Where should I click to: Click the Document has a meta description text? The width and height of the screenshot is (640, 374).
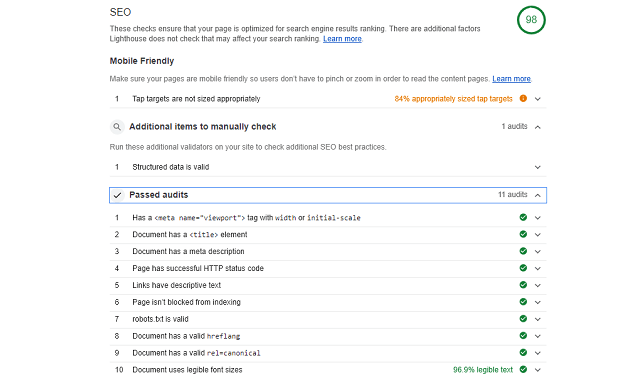(188, 252)
